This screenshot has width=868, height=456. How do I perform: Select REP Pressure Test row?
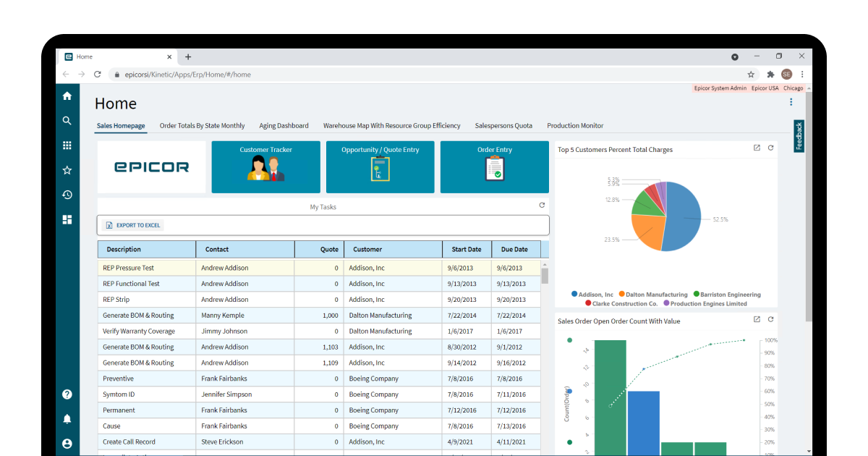[319, 268]
